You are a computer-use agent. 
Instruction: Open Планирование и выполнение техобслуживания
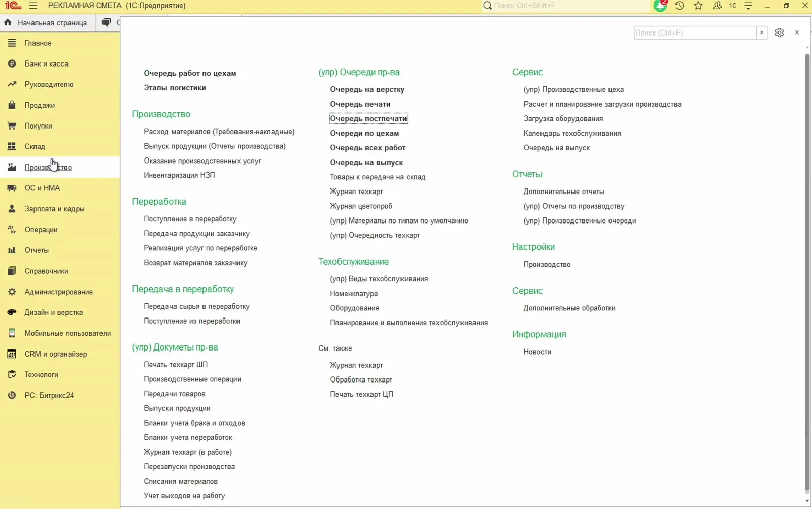point(409,323)
